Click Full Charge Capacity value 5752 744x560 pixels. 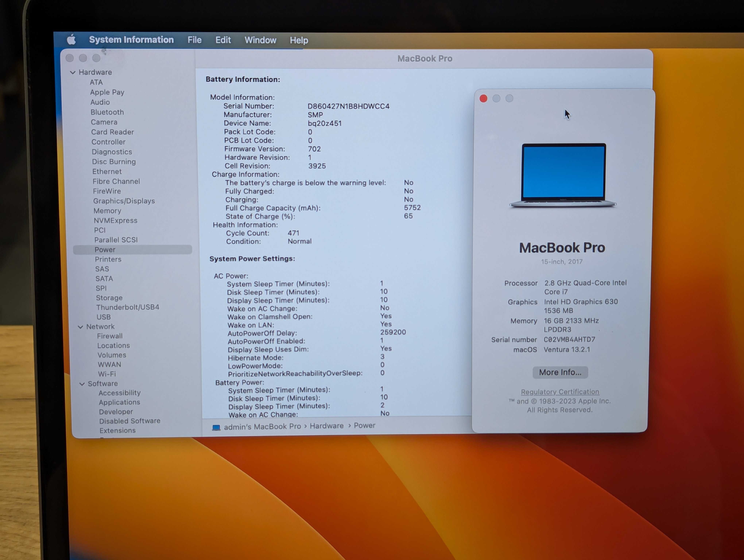click(x=412, y=208)
